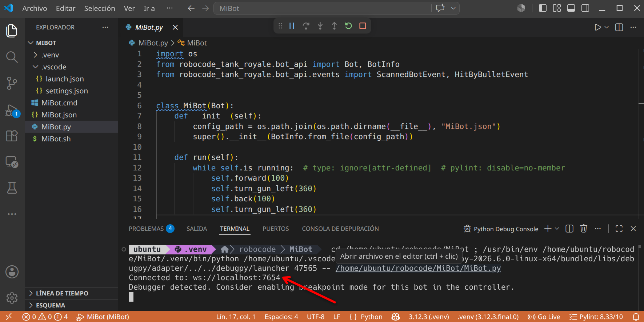The image size is (644, 322).
Task: Expand the ESQUEMA section
Action: [x=71, y=305]
